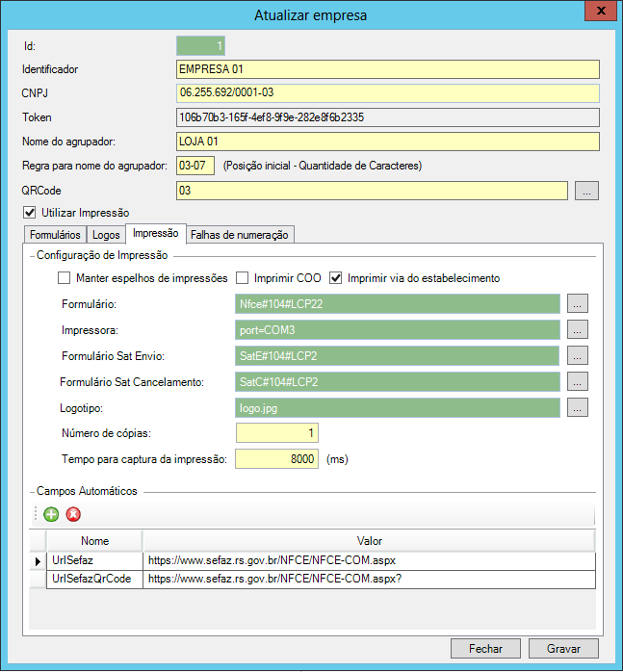Browse for QRCode using ellipsis button
Viewport: 623px width, 672px height.
[x=587, y=191]
